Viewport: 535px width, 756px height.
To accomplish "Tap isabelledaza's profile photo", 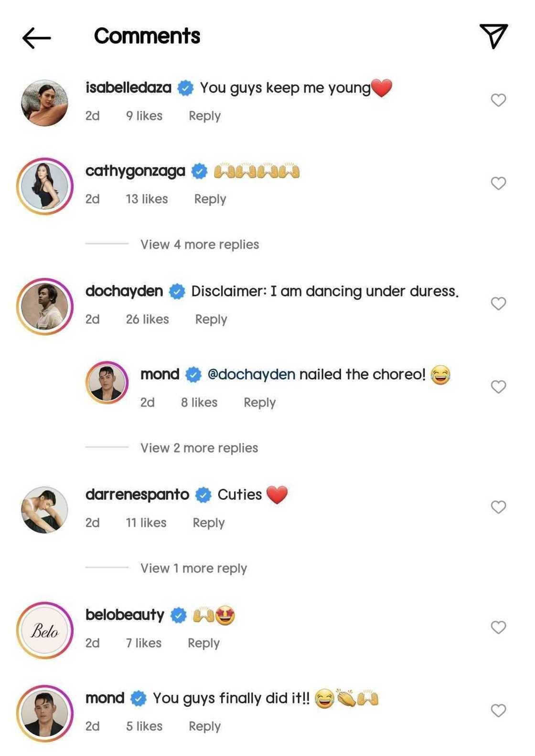I will pyautogui.click(x=45, y=103).
